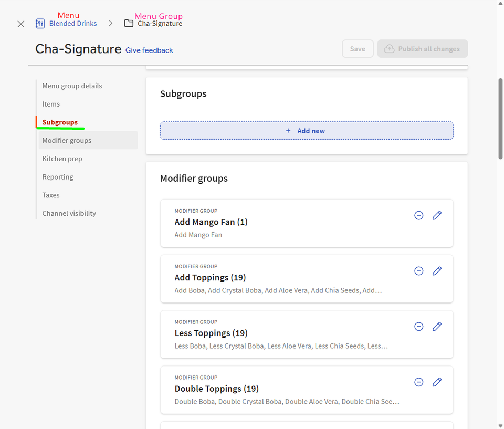Select the Add Mango Fan (1) title
504x429 pixels.
tap(211, 222)
